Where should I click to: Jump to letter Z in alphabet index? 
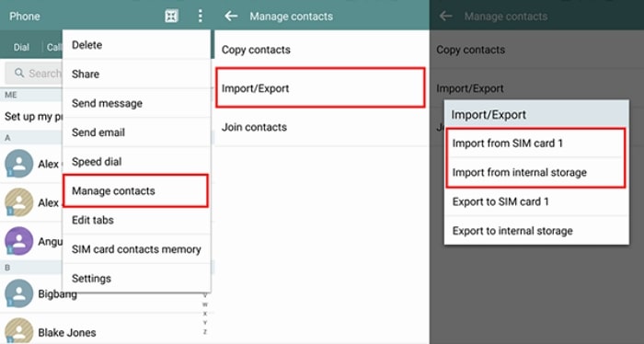click(x=205, y=332)
